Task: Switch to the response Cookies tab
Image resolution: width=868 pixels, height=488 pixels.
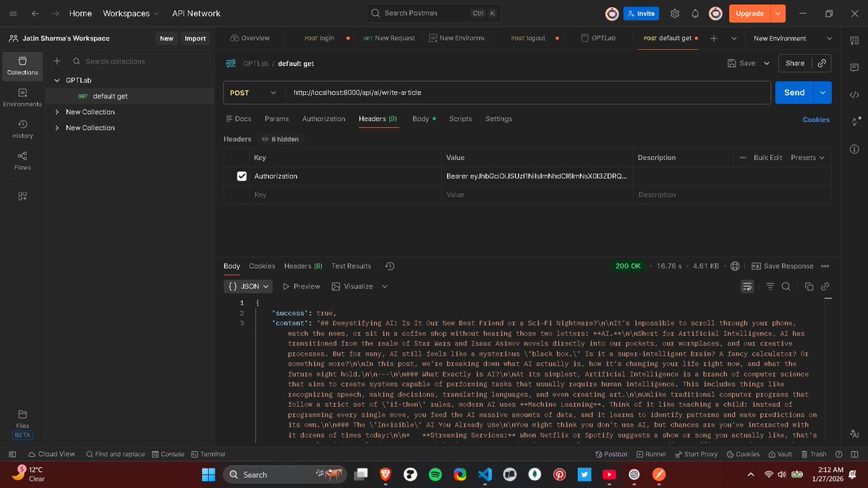Action: 262,266
